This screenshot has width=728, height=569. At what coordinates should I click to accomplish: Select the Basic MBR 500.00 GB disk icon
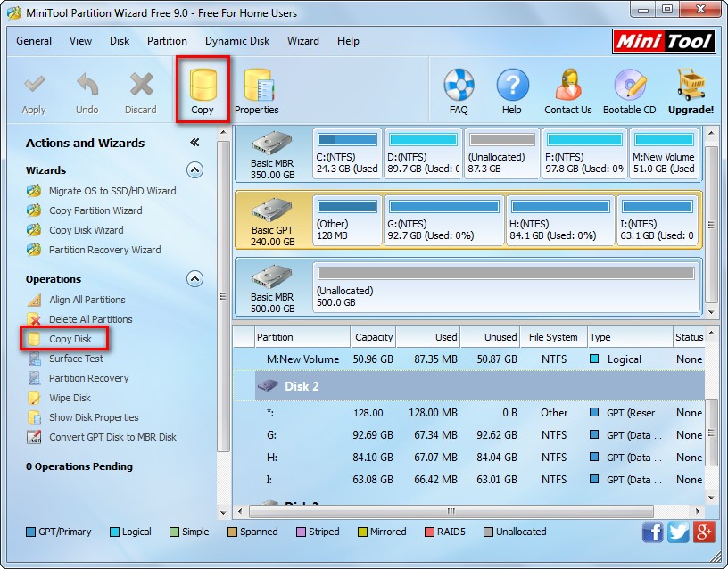click(x=272, y=277)
